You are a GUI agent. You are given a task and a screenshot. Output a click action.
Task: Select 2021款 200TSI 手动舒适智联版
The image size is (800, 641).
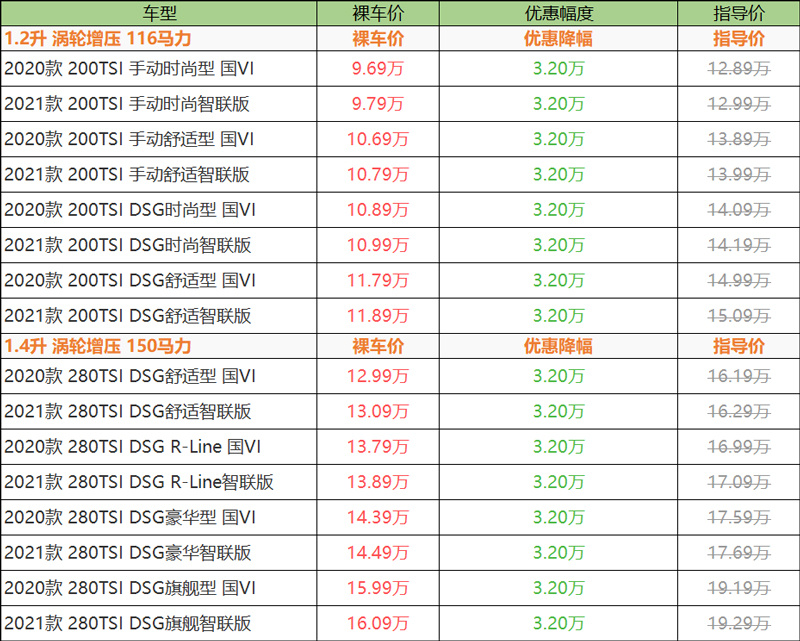click(x=127, y=174)
